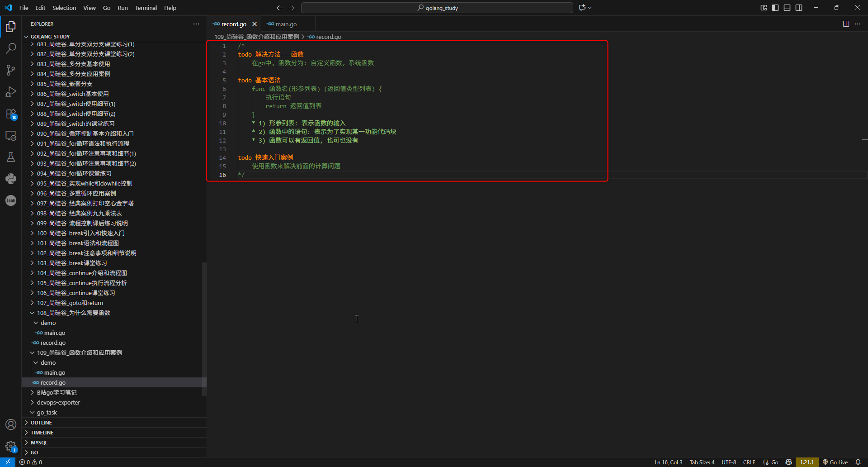This screenshot has height=467, width=868.
Task: Open the Search view in activity bar
Action: (11, 48)
